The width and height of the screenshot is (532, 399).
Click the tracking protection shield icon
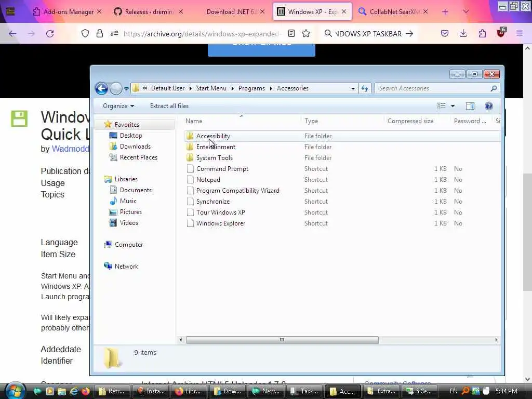85,33
